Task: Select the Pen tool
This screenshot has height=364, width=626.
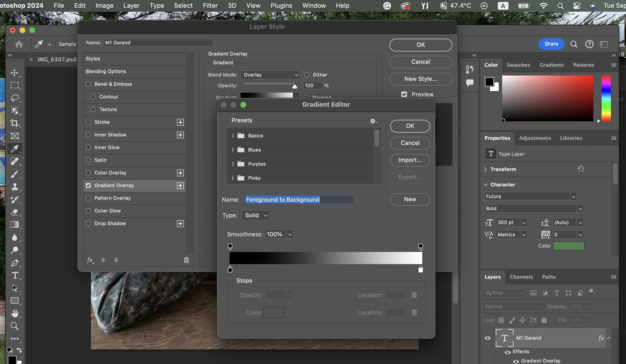Action: point(14,263)
